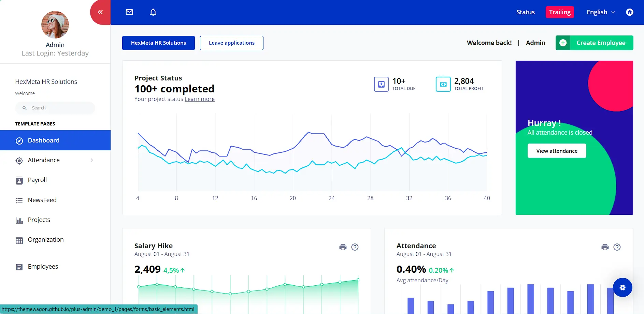Open help for Attendance card
Viewport: 644px width, 314px height.
pyautogui.click(x=617, y=247)
